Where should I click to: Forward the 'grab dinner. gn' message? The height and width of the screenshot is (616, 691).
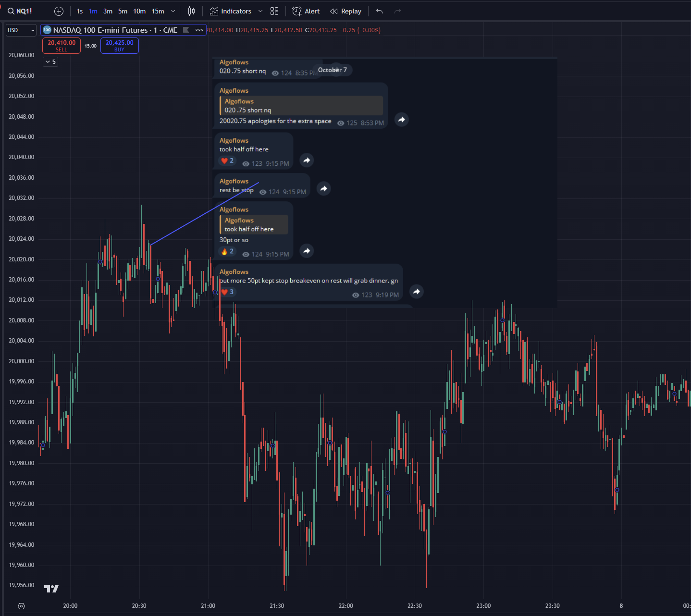(417, 292)
